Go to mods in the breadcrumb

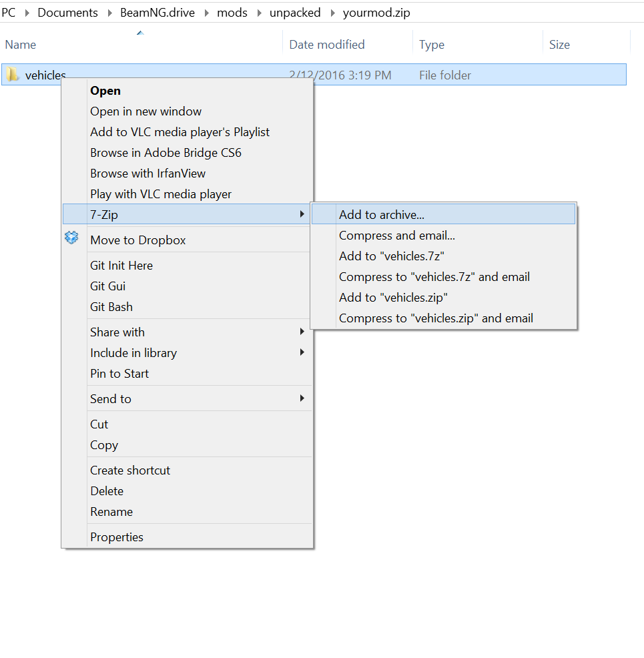[232, 13]
